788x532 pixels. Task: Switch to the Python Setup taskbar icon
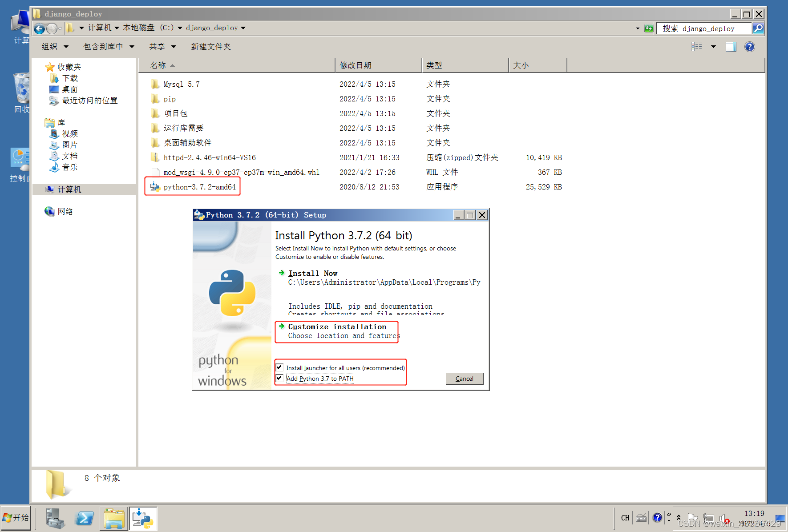point(143,519)
